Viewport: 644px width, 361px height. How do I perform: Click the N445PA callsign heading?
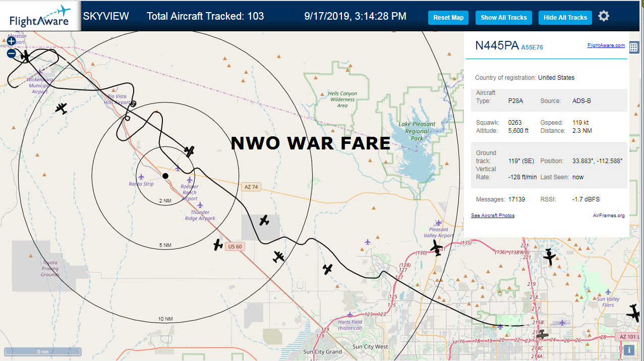click(x=497, y=45)
